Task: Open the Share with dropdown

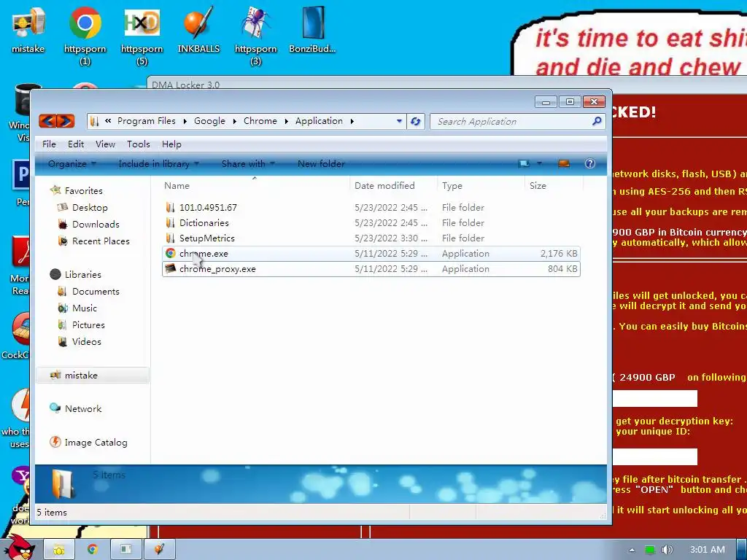Action: coord(248,164)
